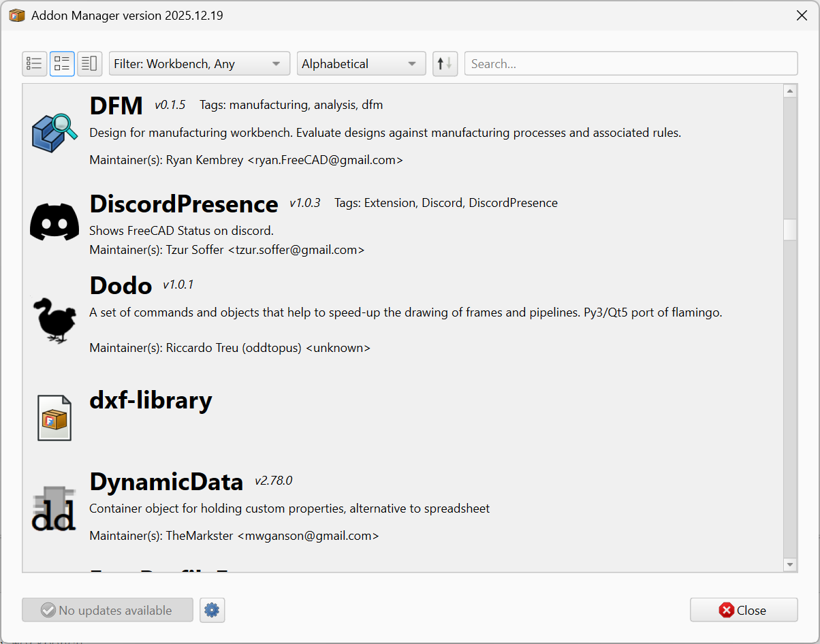Click the Dodo version v1.0.1 label

178,285
